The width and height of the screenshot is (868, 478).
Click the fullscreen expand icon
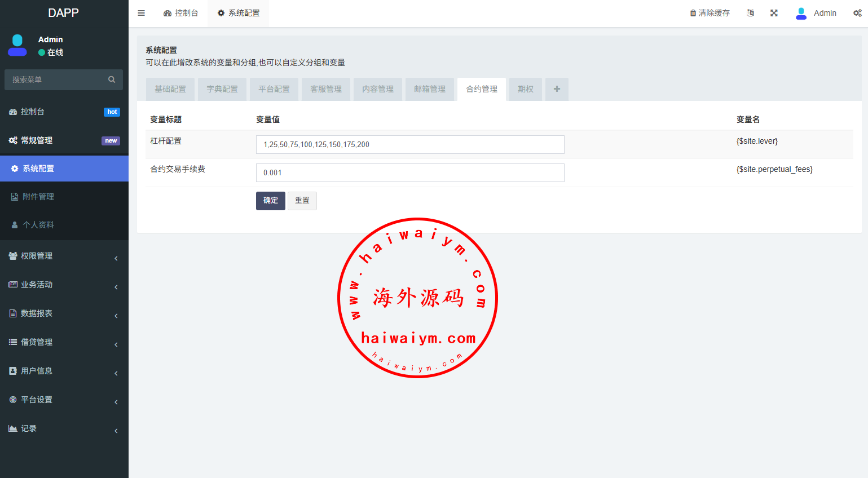pos(774,13)
